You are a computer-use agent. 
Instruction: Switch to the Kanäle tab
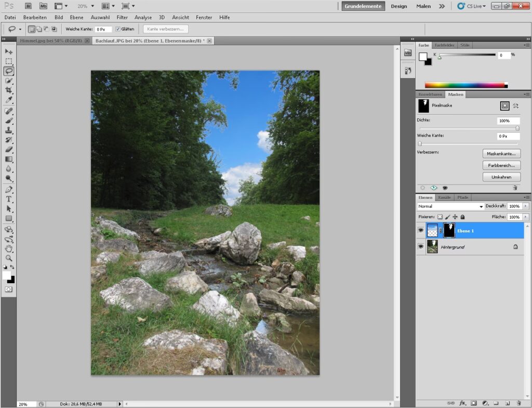(x=444, y=198)
